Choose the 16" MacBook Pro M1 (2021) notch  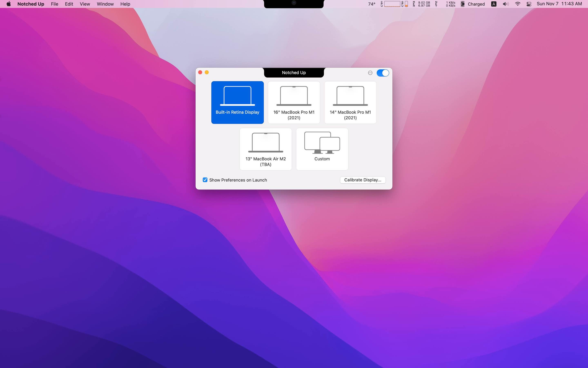(294, 102)
